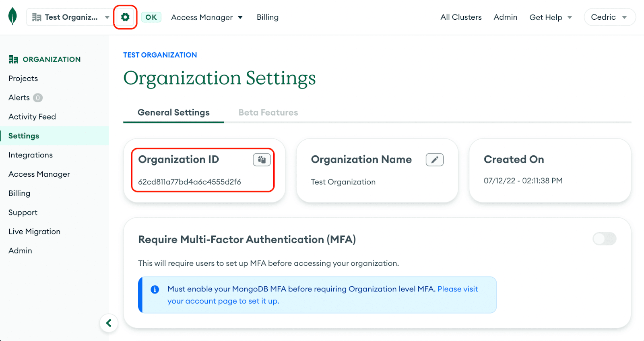Click the OK status badge
644x341 pixels.
151,17
